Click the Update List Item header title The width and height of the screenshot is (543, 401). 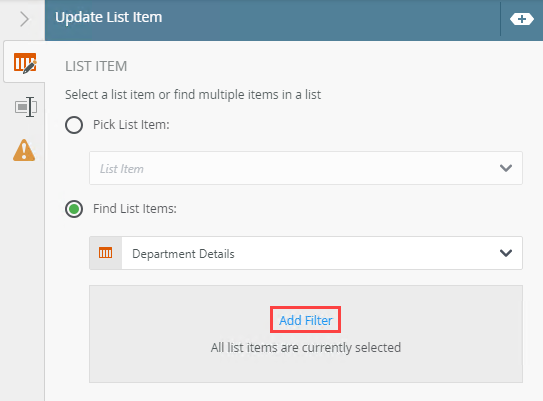click(x=108, y=17)
